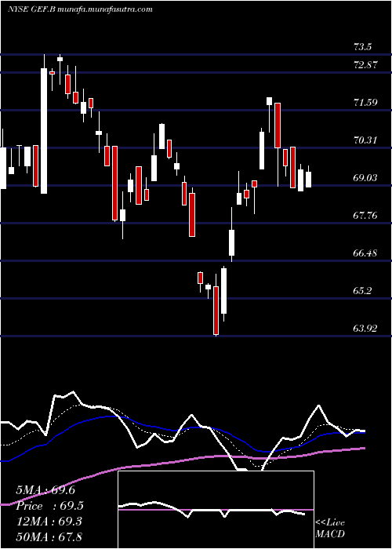Viewport: 392px width, 549px height.
Task: Click the 70.31 price level label
Action: (365, 140)
